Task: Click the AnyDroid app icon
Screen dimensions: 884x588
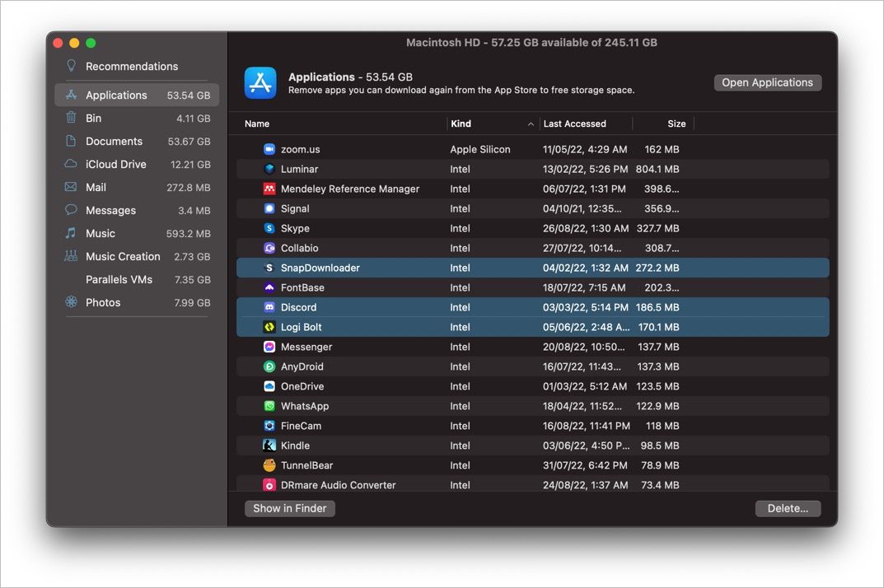Action: (x=269, y=366)
